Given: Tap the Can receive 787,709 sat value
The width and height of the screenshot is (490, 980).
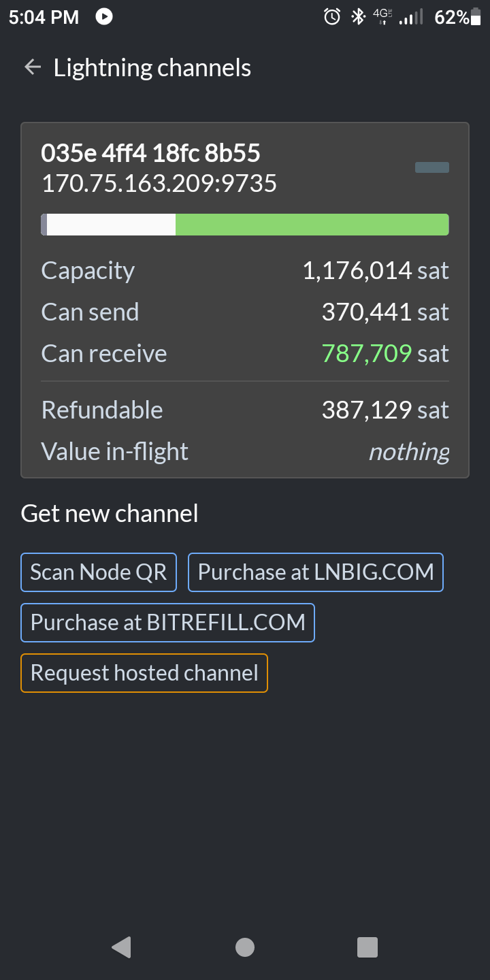Looking at the screenshot, I should pyautogui.click(x=385, y=354).
